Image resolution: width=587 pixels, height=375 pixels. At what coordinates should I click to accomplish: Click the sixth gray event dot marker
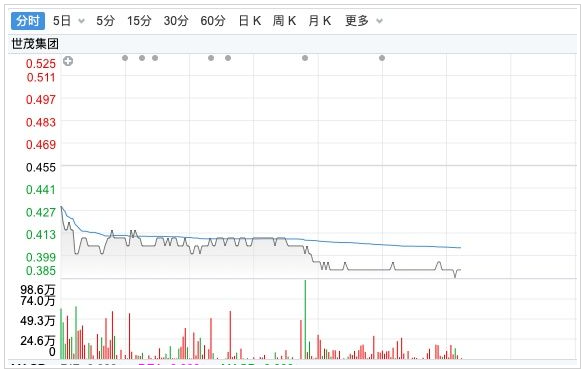(x=305, y=58)
